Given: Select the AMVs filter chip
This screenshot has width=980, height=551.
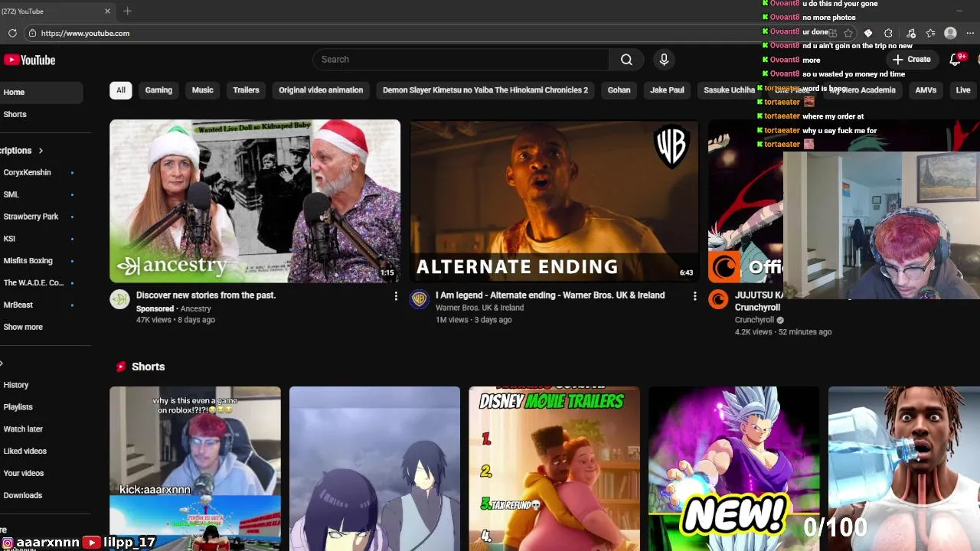Looking at the screenshot, I should 926,90.
